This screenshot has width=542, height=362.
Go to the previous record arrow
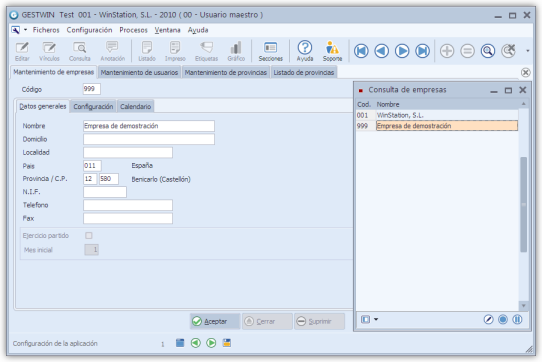[382, 51]
